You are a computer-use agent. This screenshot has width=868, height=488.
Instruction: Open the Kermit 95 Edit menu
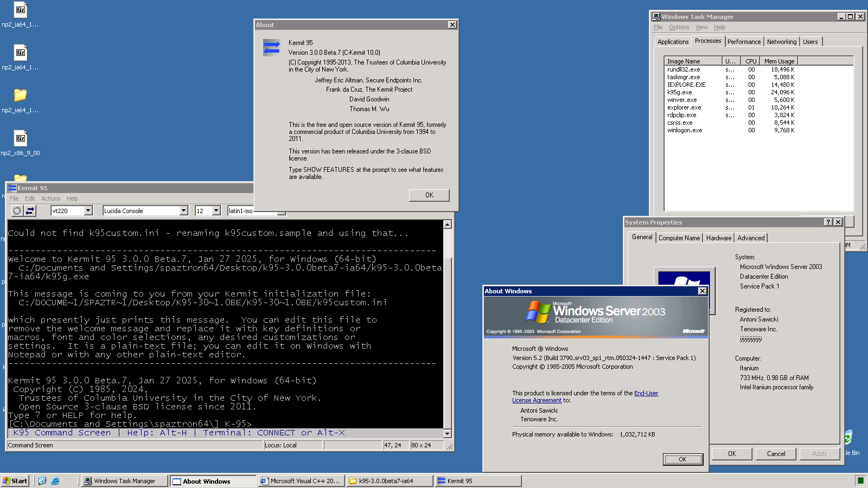(30, 198)
